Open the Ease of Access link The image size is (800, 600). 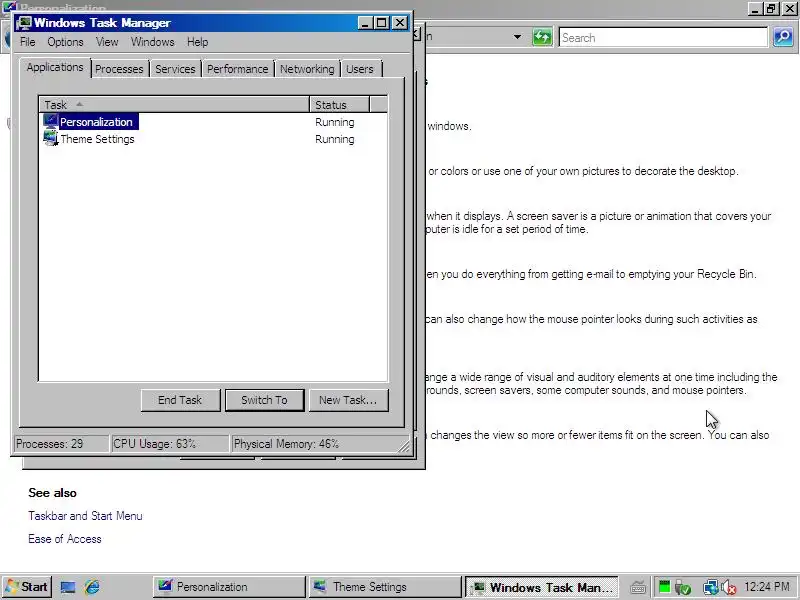(x=65, y=539)
